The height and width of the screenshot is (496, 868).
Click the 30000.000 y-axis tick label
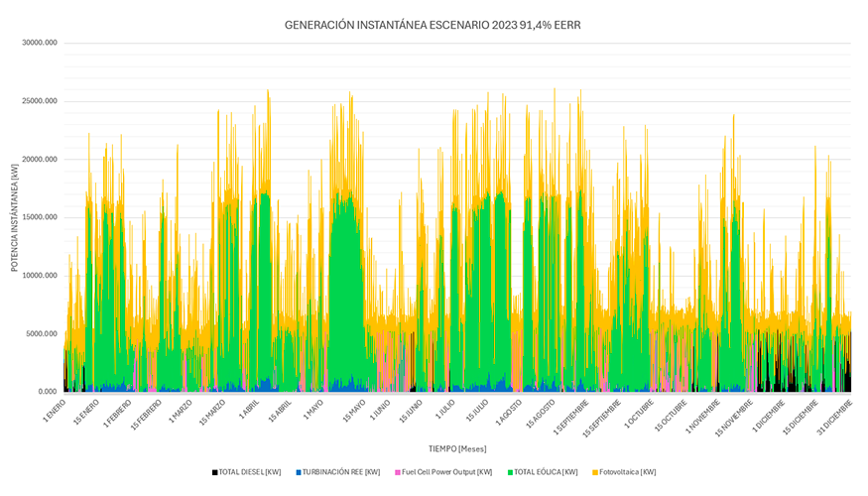[38, 43]
